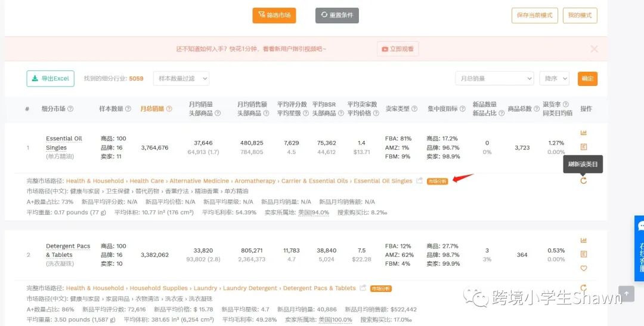
Task: Open chart icon for Essential Oil Singles row
Action: 583,133
